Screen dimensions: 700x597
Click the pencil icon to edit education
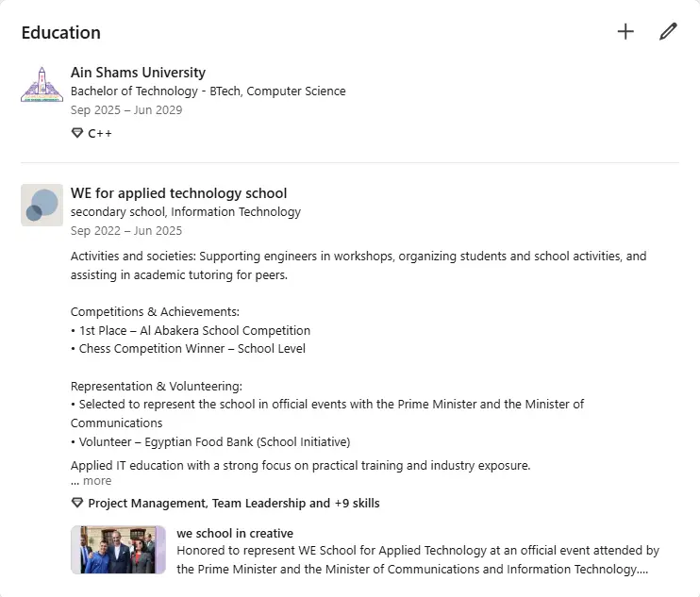click(668, 32)
